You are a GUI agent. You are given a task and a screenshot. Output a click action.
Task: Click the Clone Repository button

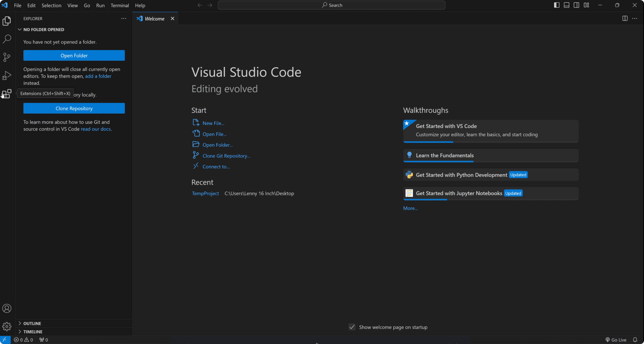pos(74,108)
